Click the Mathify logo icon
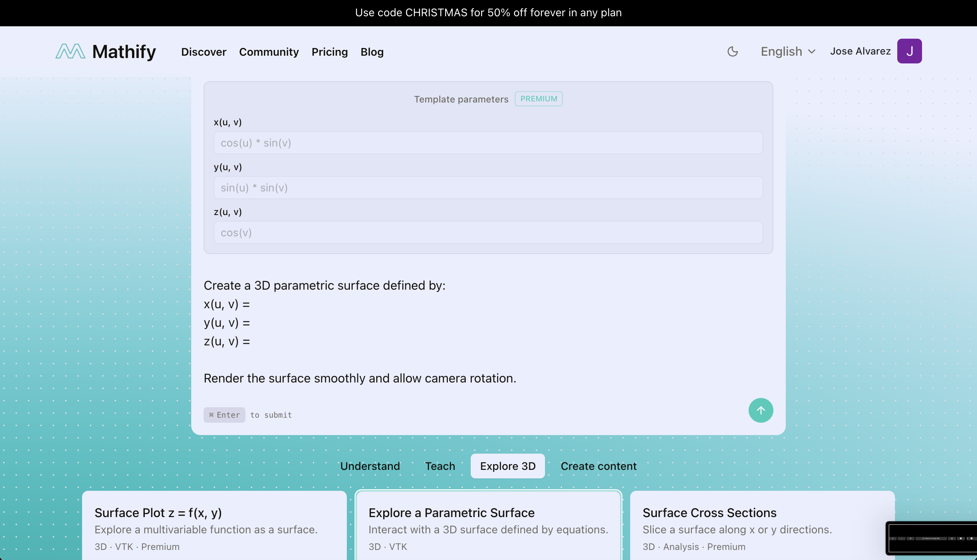977x560 pixels. [70, 51]
